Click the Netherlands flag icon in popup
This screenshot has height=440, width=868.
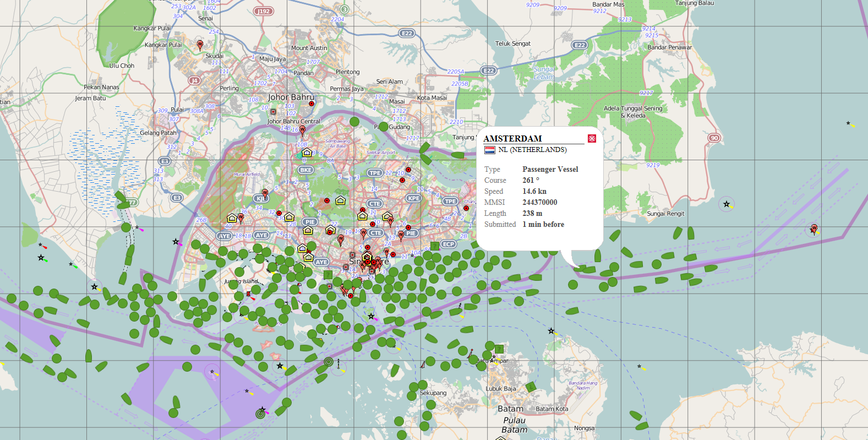489,150
